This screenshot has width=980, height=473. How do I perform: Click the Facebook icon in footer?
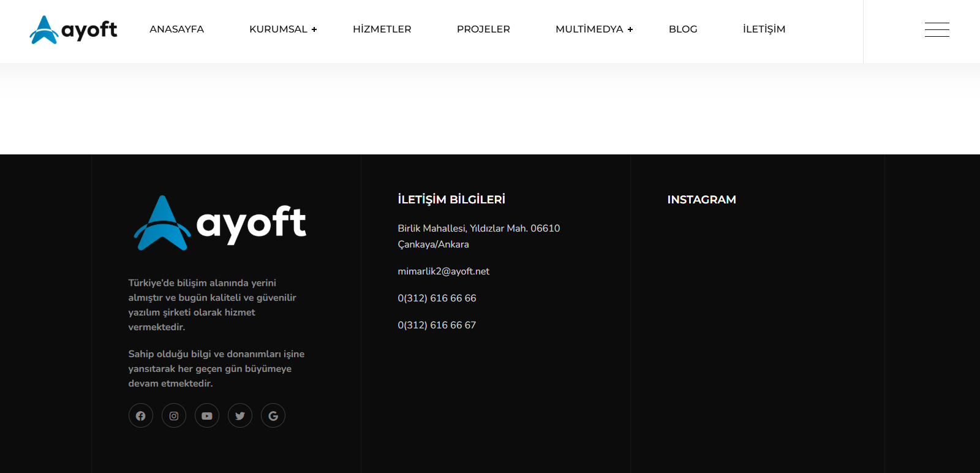pos(141,415)
